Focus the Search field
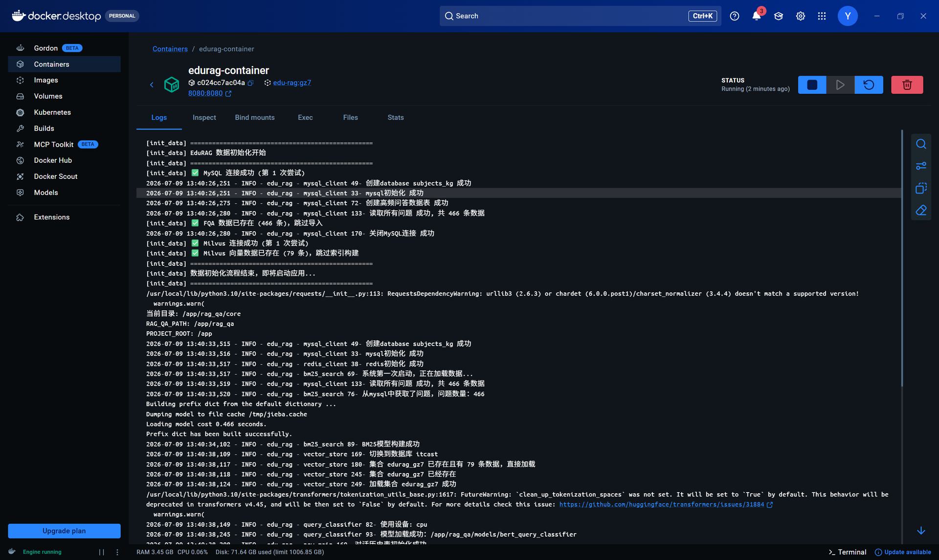This screenshot has width=939, height=560. pos(580,16)
